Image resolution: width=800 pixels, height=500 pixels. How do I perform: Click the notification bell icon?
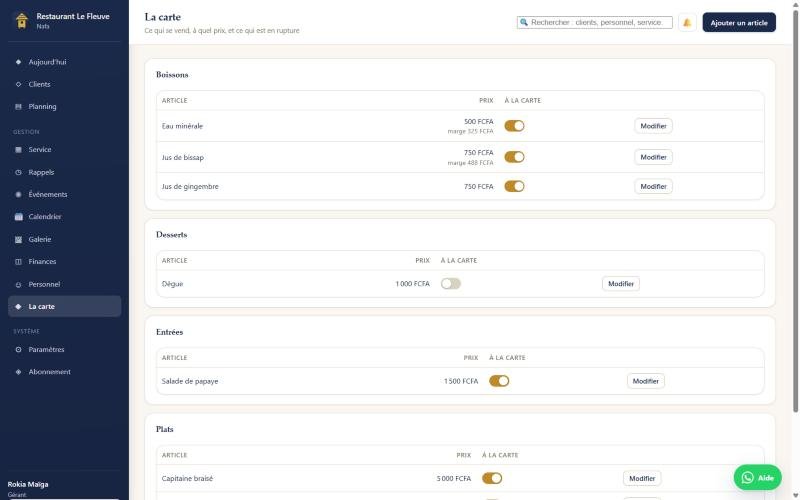687,22
